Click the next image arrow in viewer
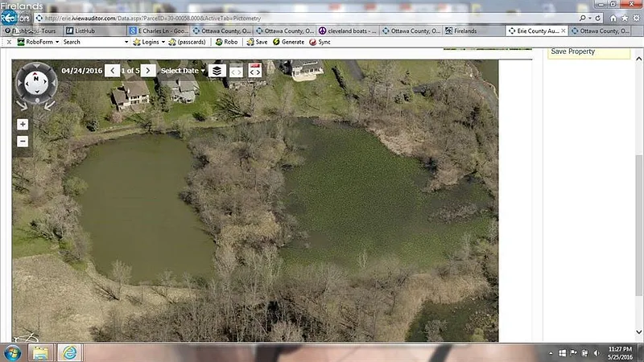 (x=147, y=71)
